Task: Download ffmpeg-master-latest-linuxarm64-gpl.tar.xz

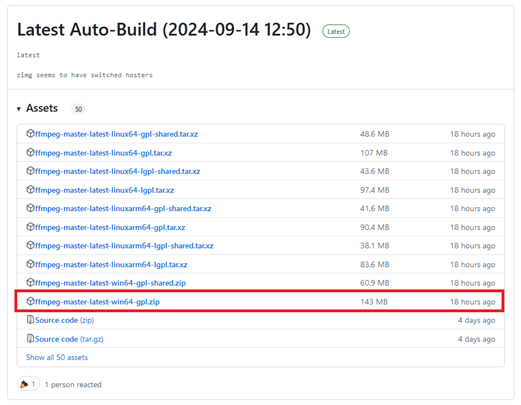Action: pyautogui.click(x=110, y=227)
